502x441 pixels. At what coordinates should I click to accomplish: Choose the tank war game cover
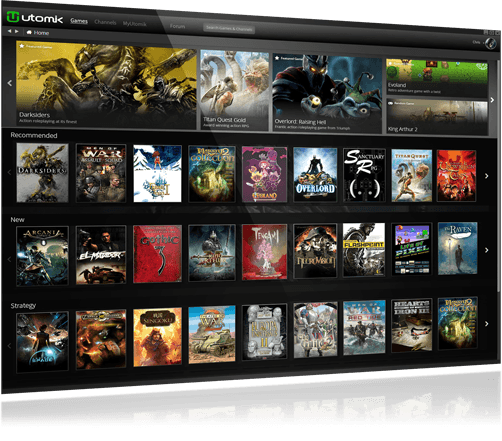212,334
